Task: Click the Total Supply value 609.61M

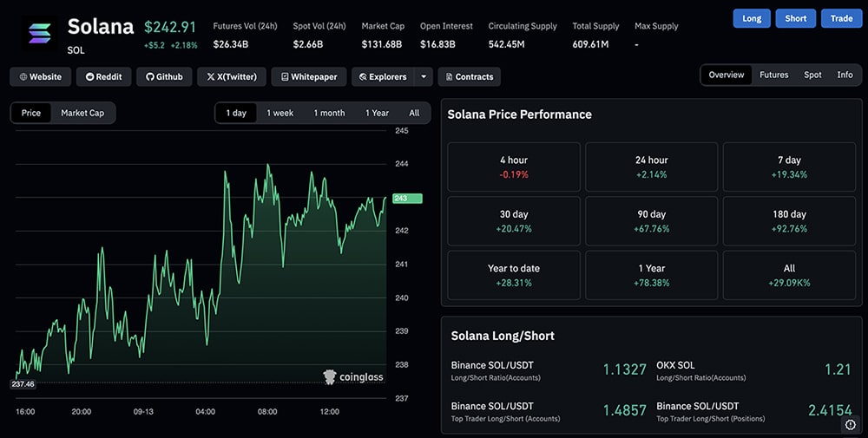Action: pyautogui.click(x=590, y=44)
